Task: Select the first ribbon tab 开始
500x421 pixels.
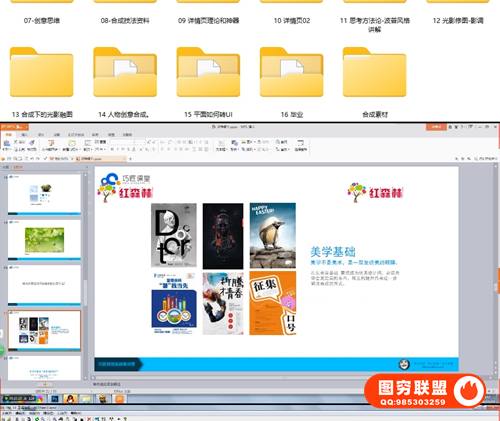Action: click(x=9, y=134)
